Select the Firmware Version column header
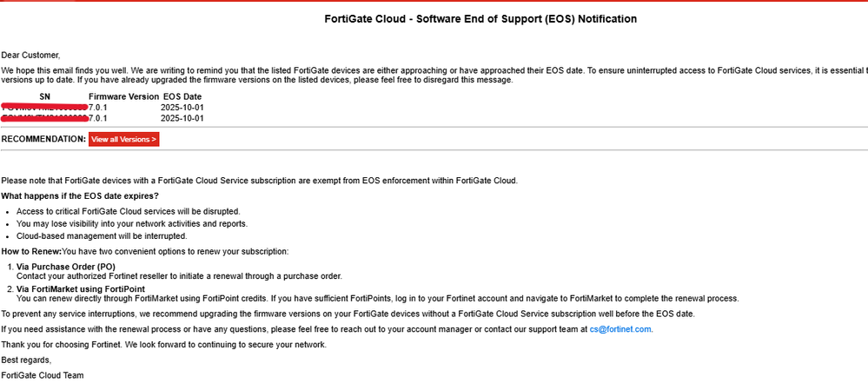The width and height of the screenshot is (868, 390). pos(123,96)
